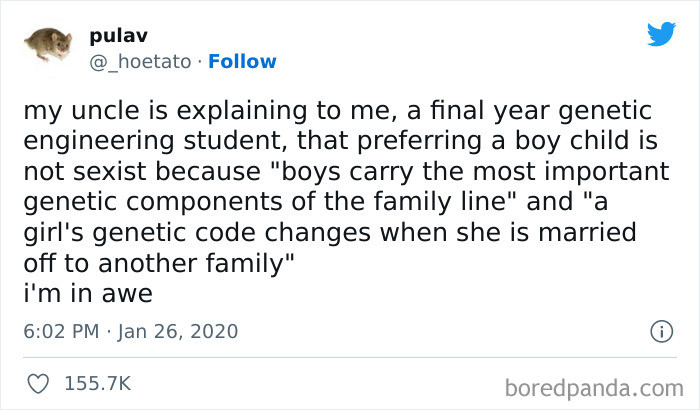Open the pulav display name
The height and width of the screenshot is (410, 700).
(117, 36)
